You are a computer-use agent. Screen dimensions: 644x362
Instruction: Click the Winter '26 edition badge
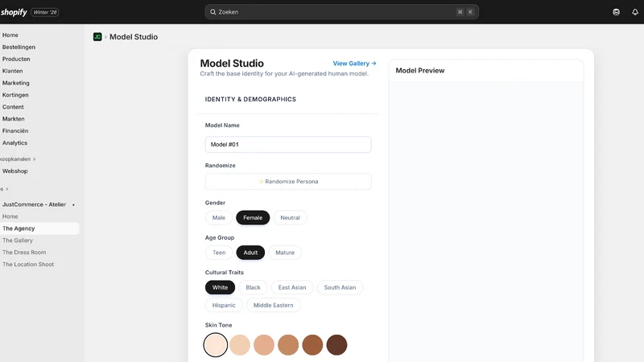(45, 12)
